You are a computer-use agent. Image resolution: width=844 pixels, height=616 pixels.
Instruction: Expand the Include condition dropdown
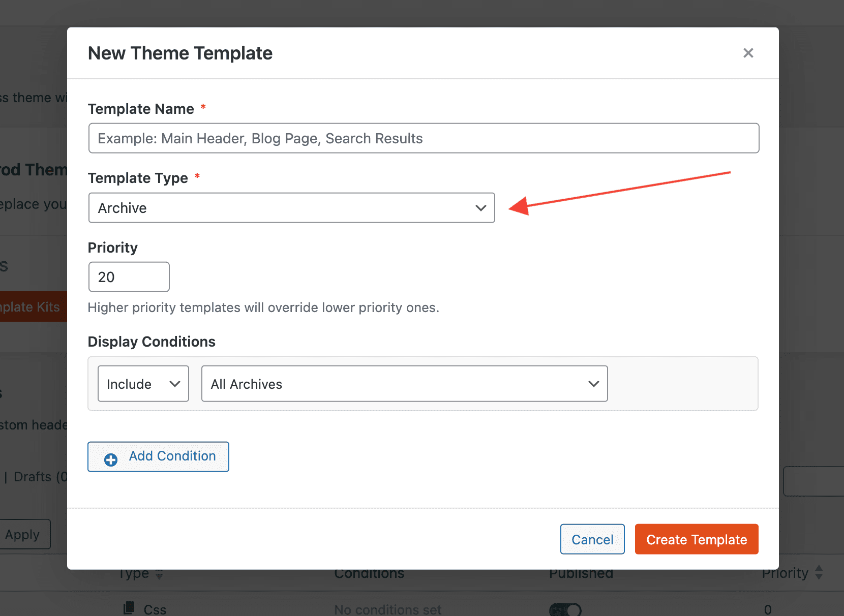pos(143,384)
